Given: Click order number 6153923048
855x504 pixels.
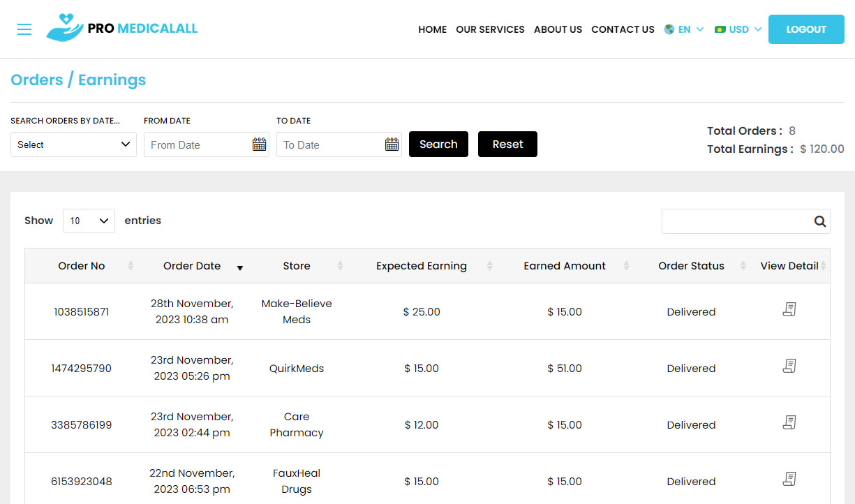Looking at the screenshot, I should (x=82, y=482).
